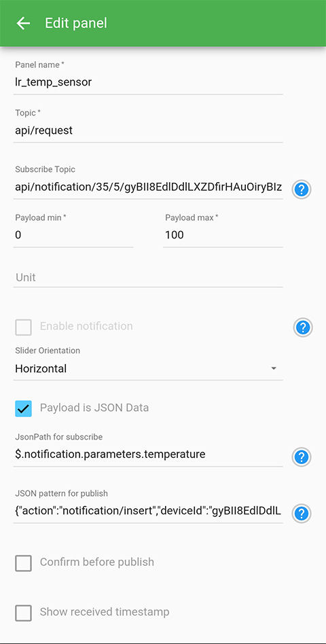Edit the JSON pattern for publish field

[x=148, y=512]
